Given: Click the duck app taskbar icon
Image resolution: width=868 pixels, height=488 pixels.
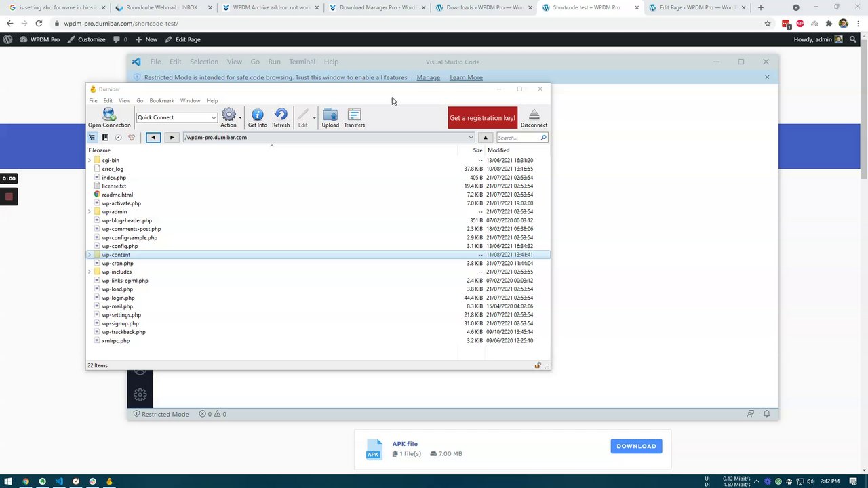Looking at the screenshot, I should coord(109,481).
